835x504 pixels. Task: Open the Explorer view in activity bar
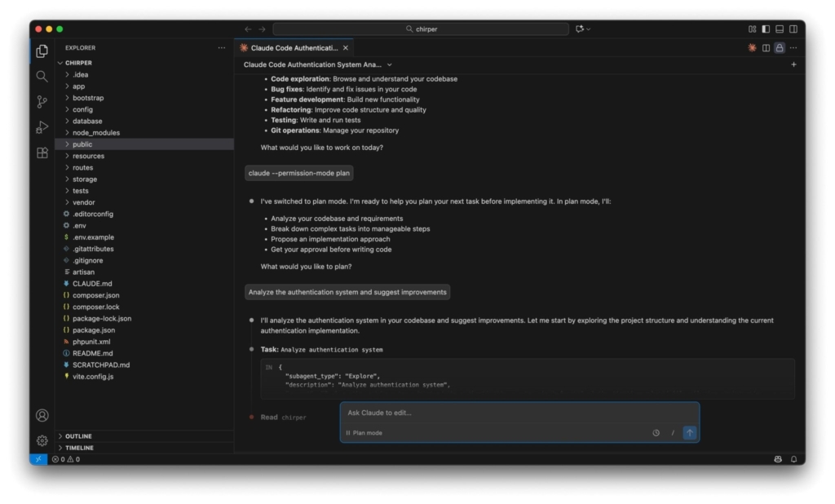42,51
